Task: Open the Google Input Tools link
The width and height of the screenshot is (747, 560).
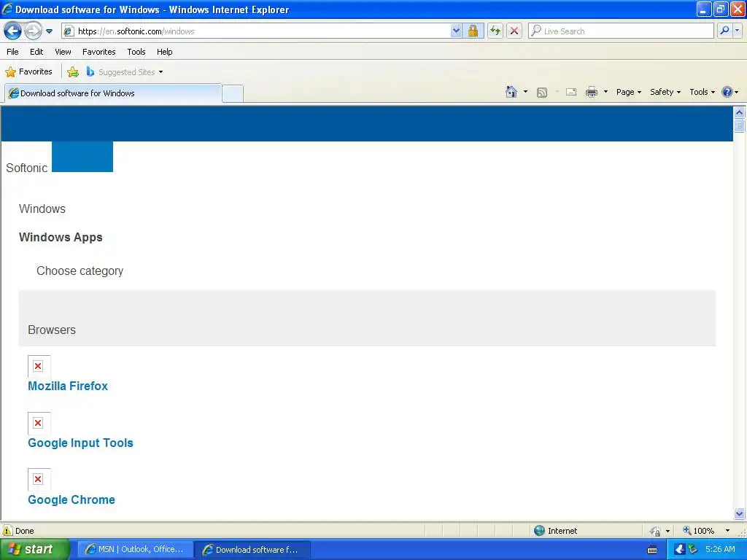Action: 80,443
